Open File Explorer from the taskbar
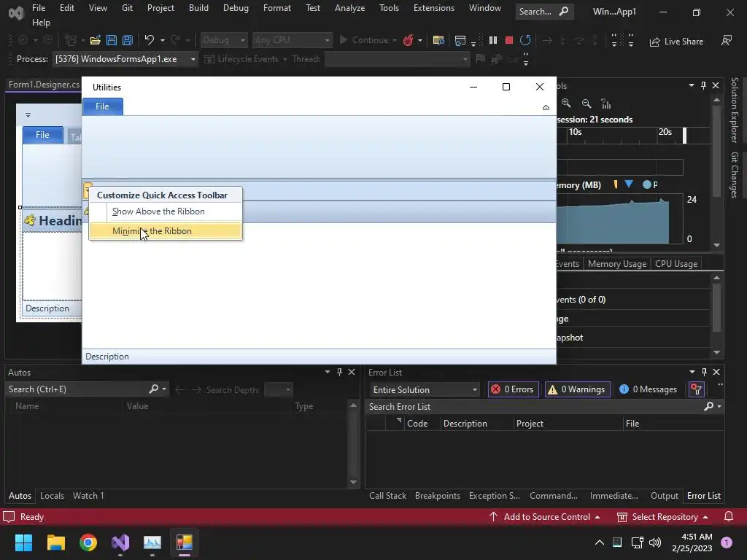The image size is (747, 560). (55, 542)
